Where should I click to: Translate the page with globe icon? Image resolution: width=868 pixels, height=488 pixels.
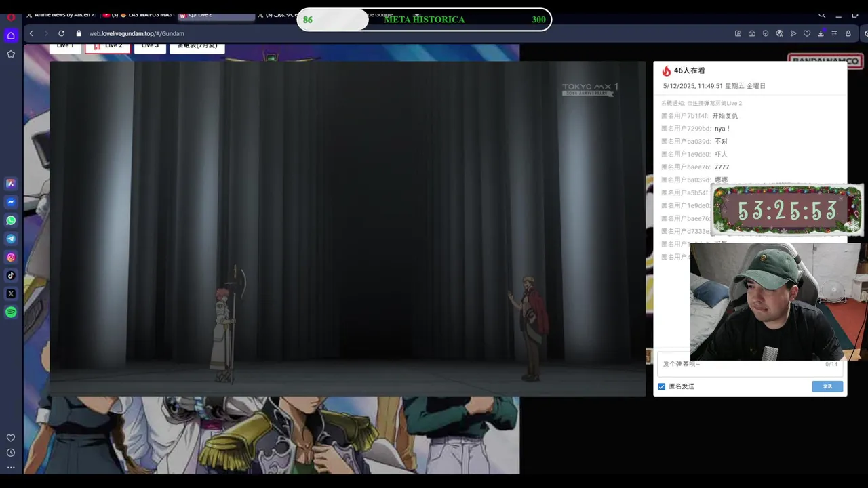click(779, 33)
